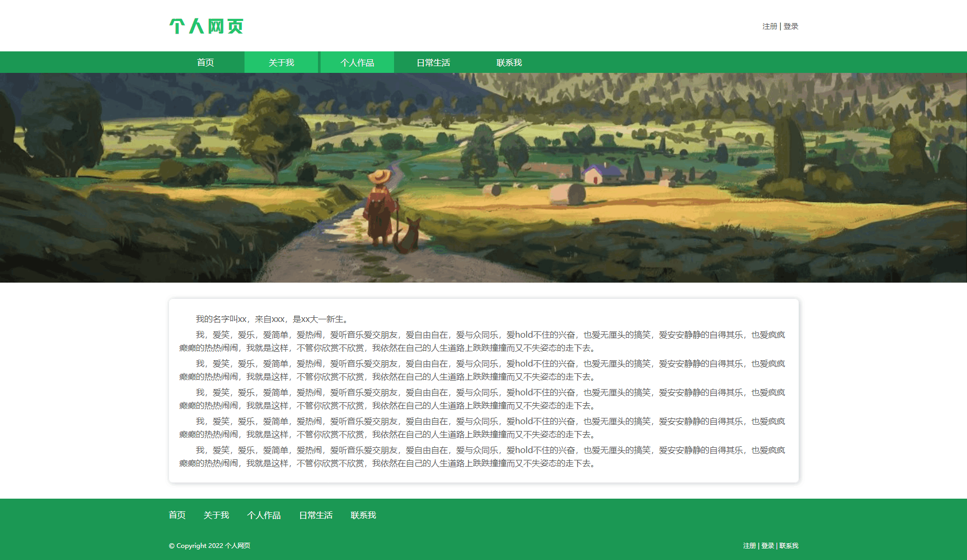
Task: Click the footer 联系我 link next to 日常生活
Action: (364, 515)
